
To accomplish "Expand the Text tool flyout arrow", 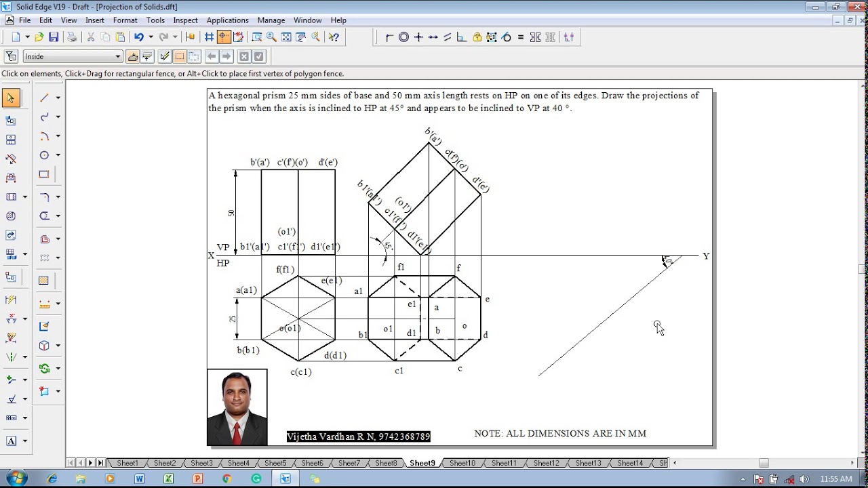I will point(25,441).
